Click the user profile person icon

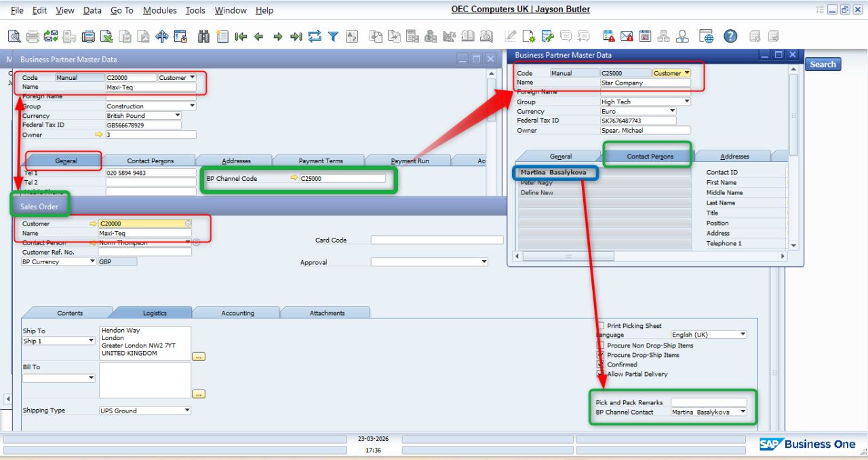682,36
